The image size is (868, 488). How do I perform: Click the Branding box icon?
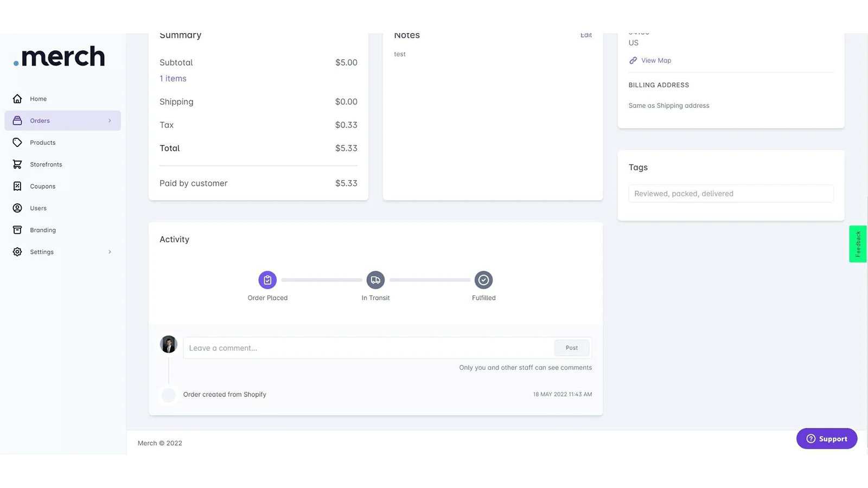pyautogui.click(x=17, y=230)
